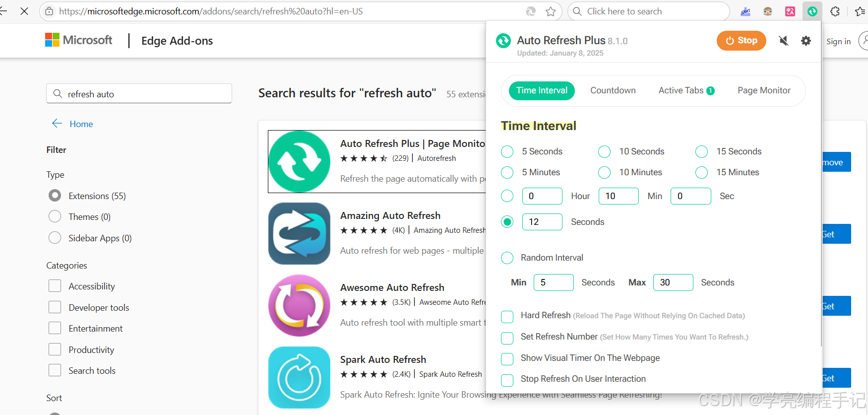Open Amazing Auto Refresh extension icon

[299, 233]
